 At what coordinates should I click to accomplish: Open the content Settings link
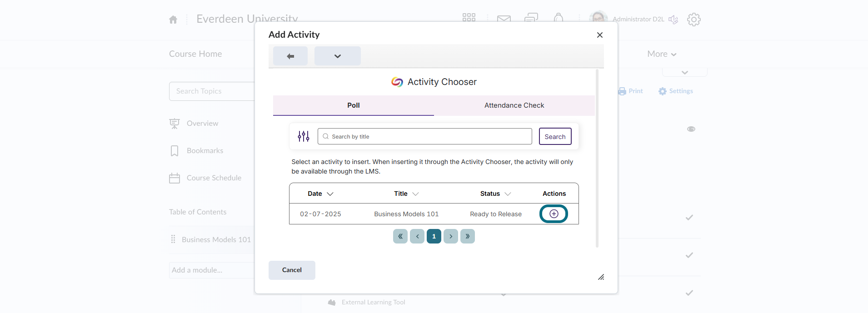681,91
